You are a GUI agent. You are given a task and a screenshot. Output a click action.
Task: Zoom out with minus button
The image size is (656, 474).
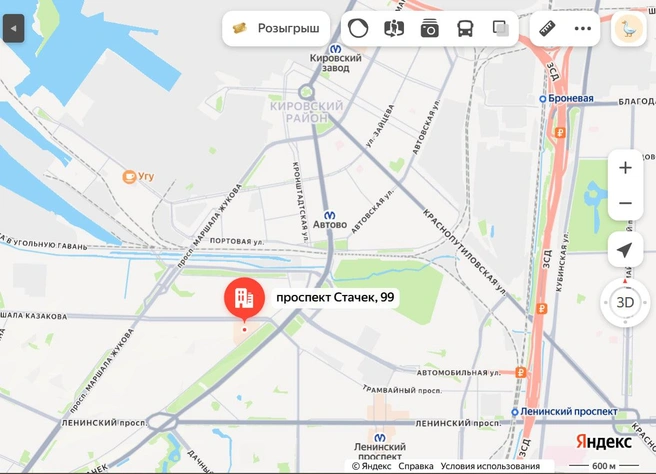[625, 203]
